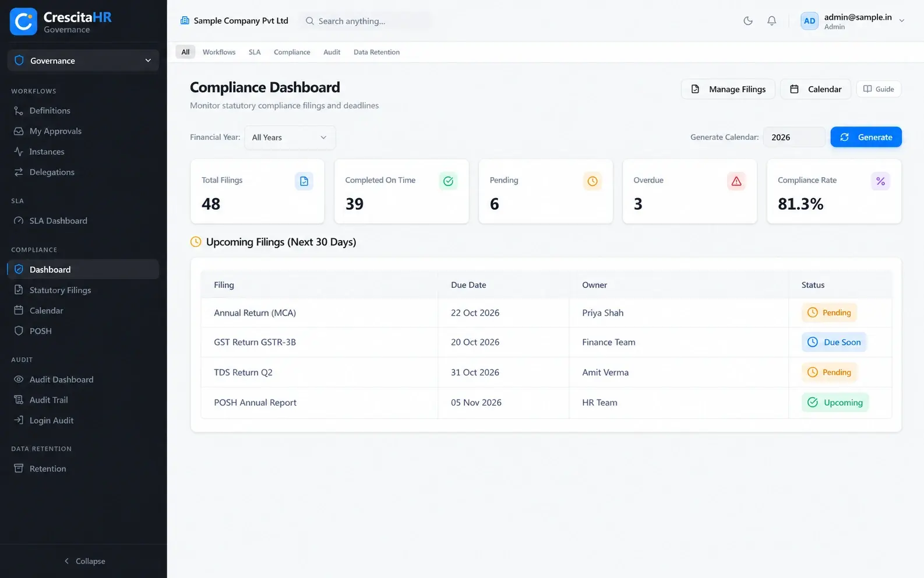Click the Login Audit arrow icon
The image size is (924, 578).
[x=19, y=420]
